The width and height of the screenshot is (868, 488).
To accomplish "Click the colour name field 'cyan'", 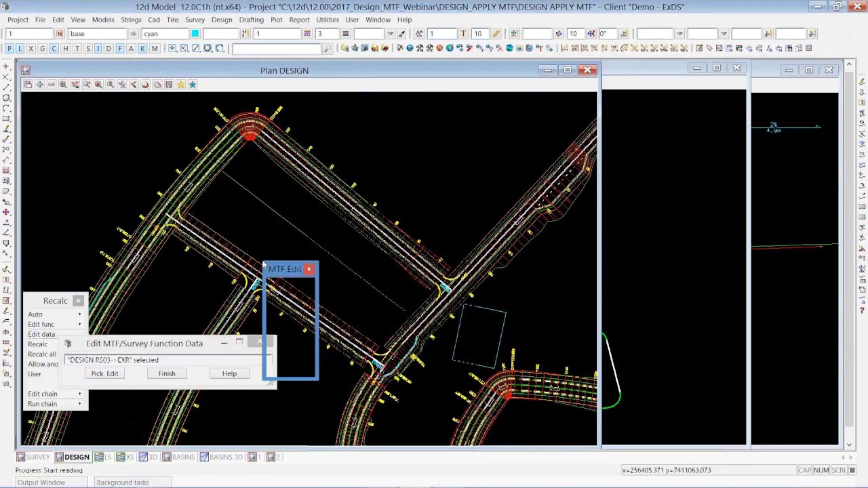I will coord(165,33).
